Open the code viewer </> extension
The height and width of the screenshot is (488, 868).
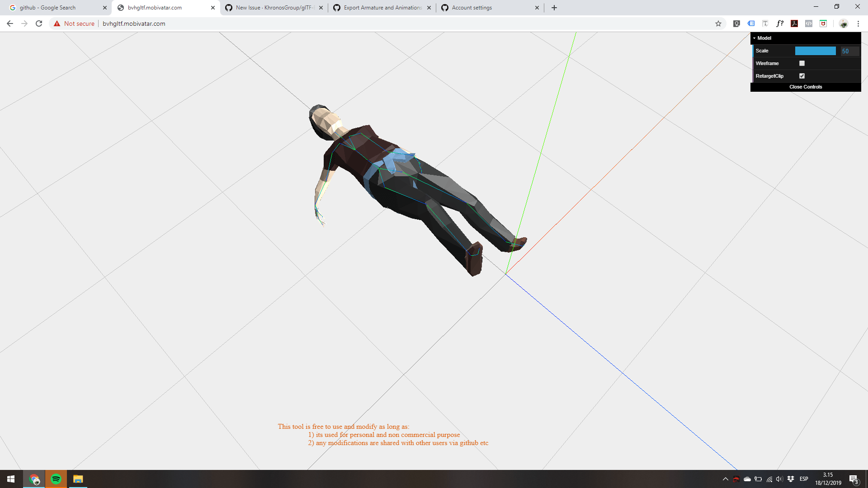click(809, 23)
